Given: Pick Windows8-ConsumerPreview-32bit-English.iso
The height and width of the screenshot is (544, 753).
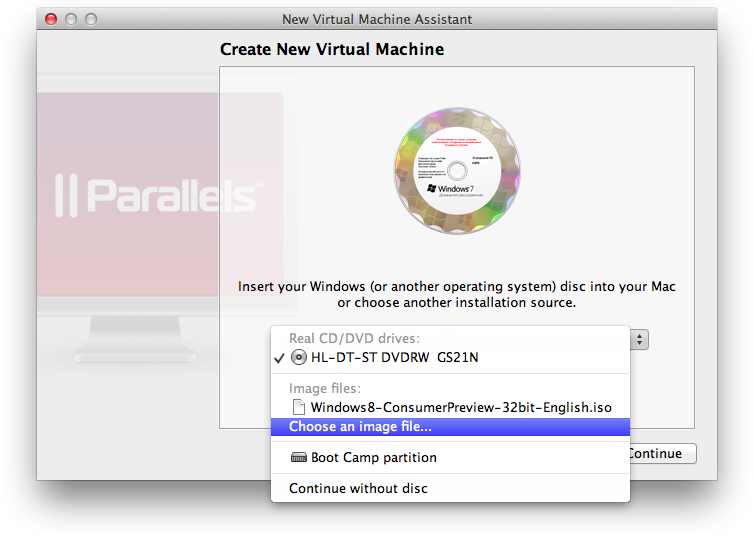Looking at the screenshot, I should coord(460,407).
